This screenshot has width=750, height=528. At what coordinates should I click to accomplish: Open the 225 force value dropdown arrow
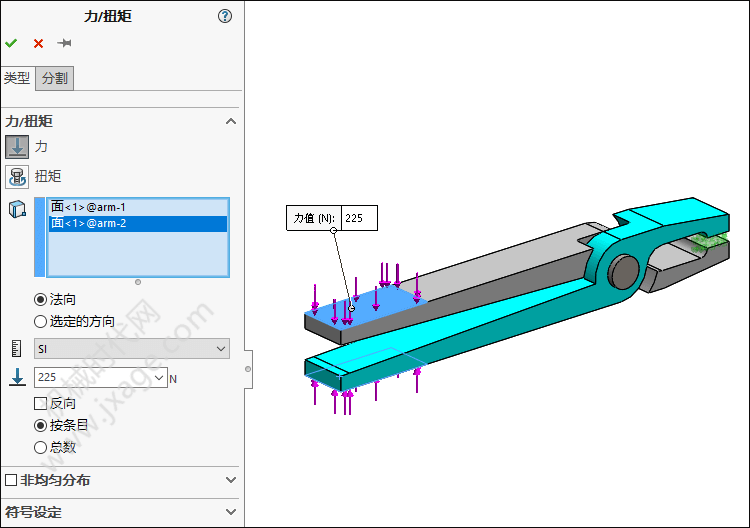159,378
